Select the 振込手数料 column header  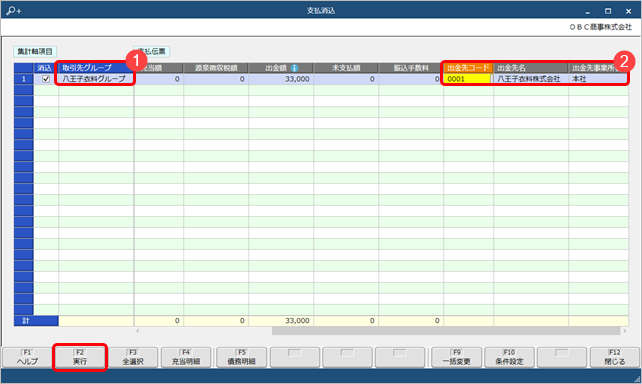[x=411, y=68]
